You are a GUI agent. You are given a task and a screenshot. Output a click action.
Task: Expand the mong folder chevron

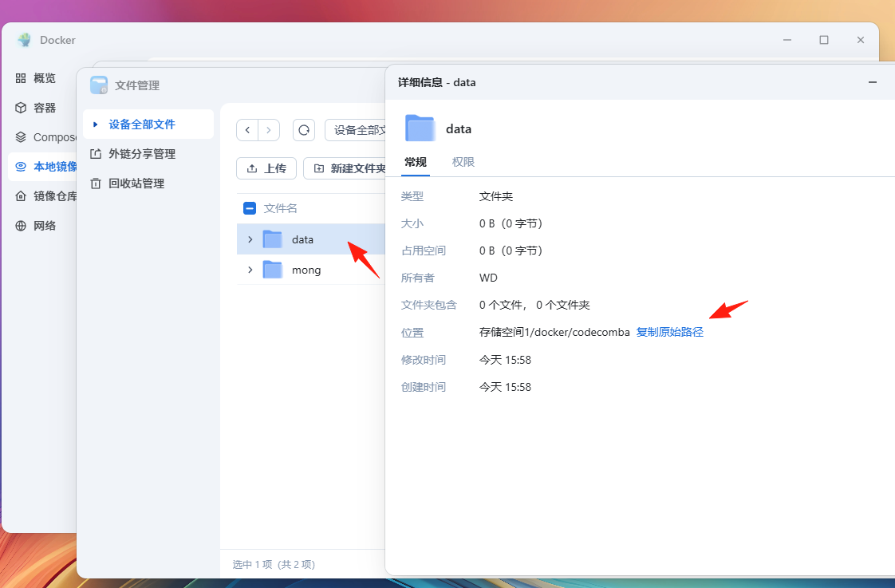(250, 270)
